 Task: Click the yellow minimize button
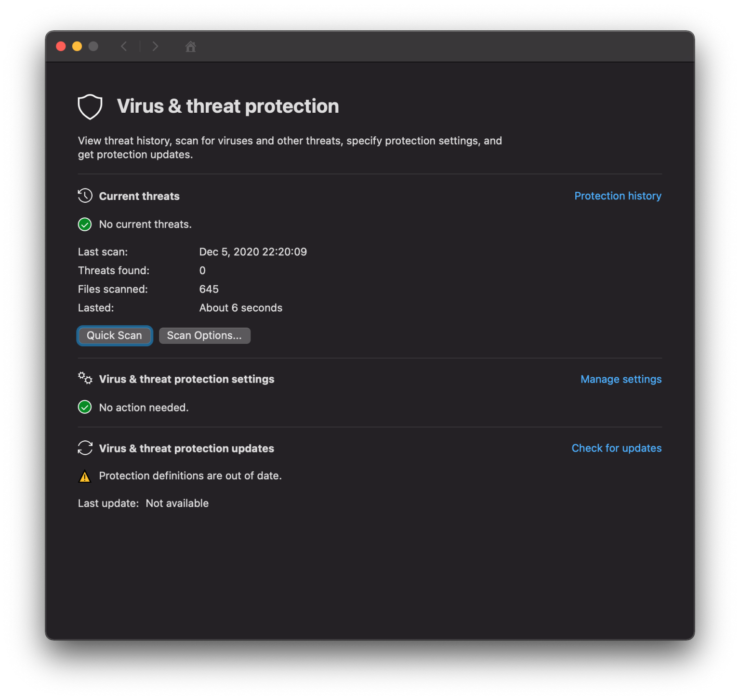click(77, 46)
